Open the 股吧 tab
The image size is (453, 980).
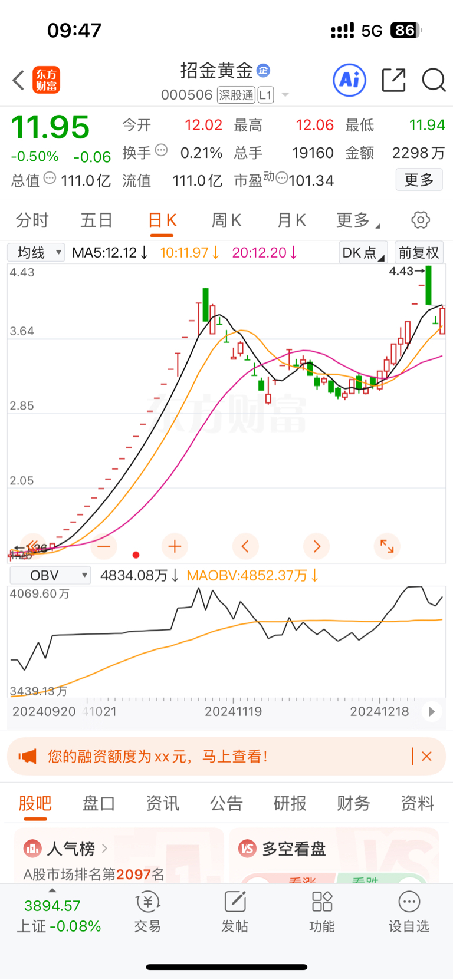pyautogui.click(x=35, y=803)
